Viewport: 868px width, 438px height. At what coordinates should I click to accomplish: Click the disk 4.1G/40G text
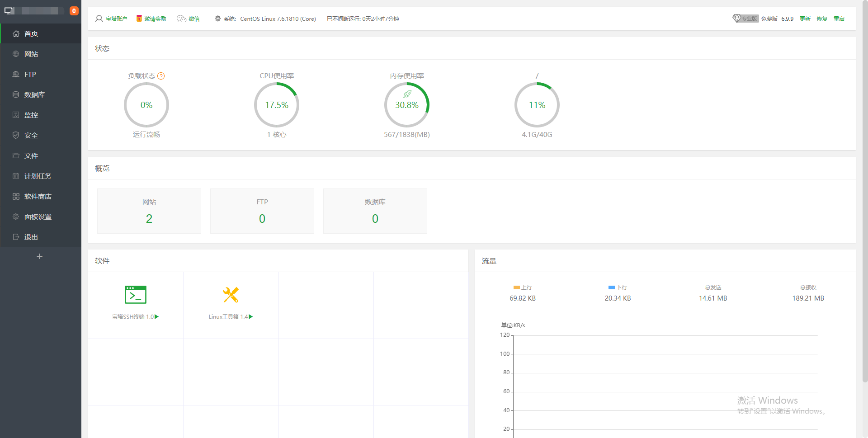tap(537, 135)
